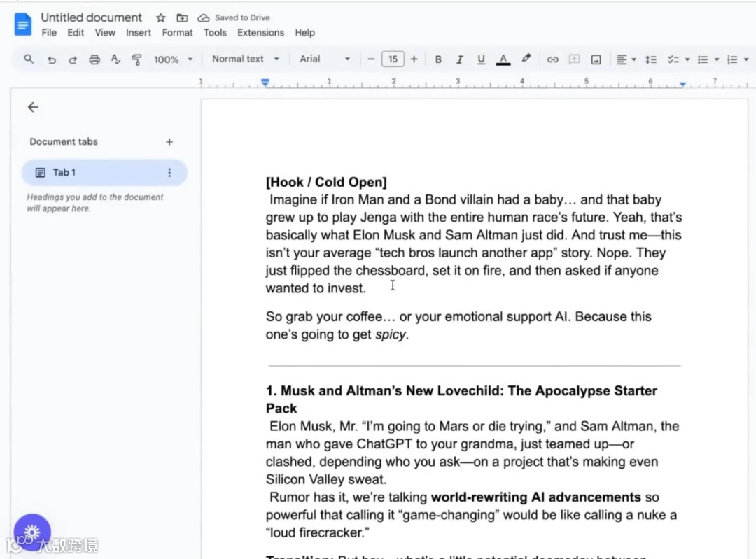Undo the last action

pos(51,59)
